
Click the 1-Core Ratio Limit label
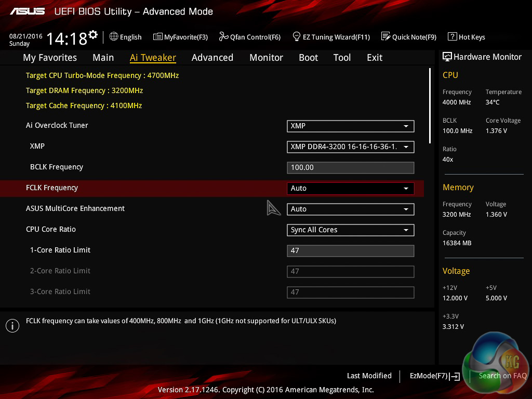click(x=60, y=250)
